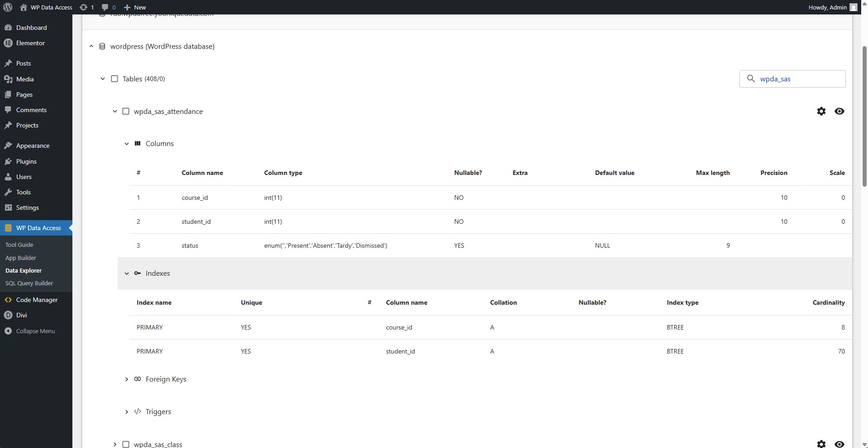The image size is (868, 448).
Task: Tick the wpda_sas_class checkbox
Action: tap(126, 444)
